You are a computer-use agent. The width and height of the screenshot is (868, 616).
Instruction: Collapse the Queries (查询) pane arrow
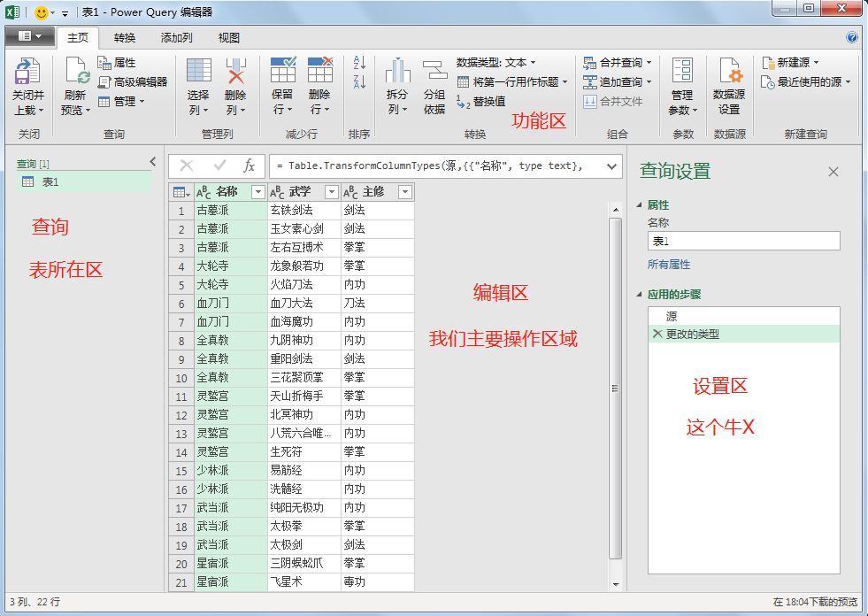pos(153,161)
